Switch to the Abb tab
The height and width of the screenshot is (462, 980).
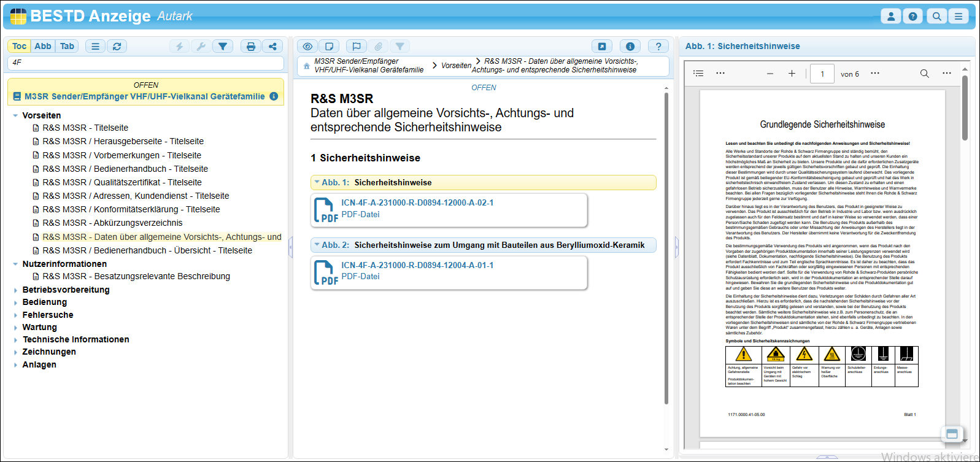click(43, 46)
